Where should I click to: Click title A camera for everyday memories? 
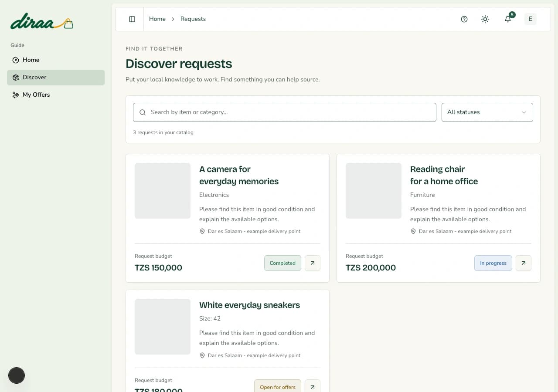click(x=239, y=175)
